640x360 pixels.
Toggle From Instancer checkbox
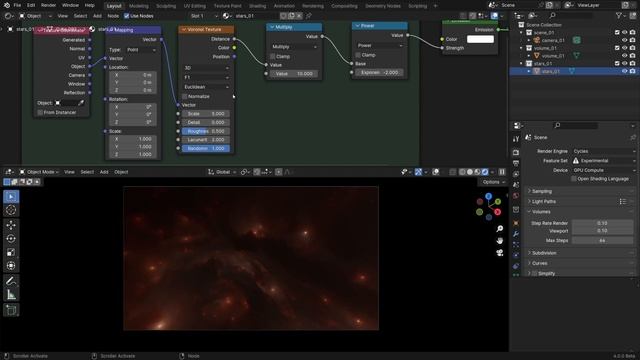(x=40, y=112)
